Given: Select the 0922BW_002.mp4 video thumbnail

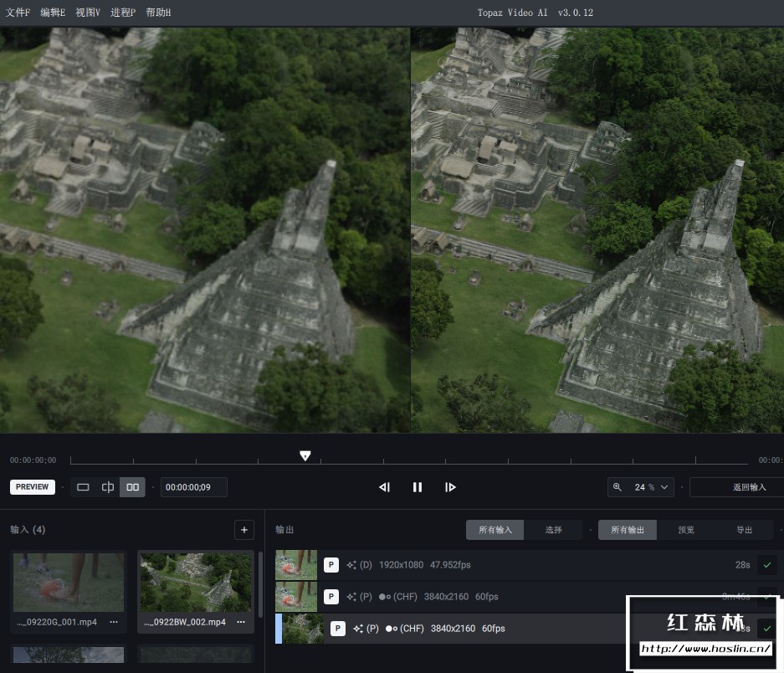Looking at the screenshot, I should pos(196,583).
